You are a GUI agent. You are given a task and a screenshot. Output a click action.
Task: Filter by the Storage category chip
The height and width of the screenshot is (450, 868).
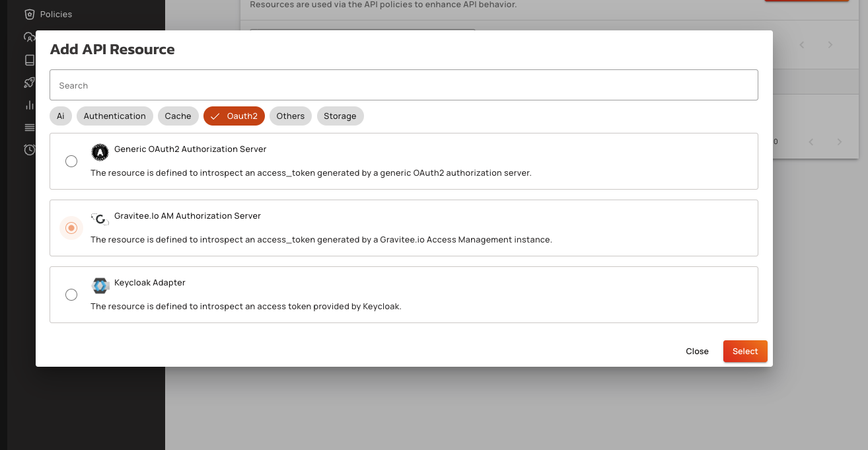tap(340, 116)
